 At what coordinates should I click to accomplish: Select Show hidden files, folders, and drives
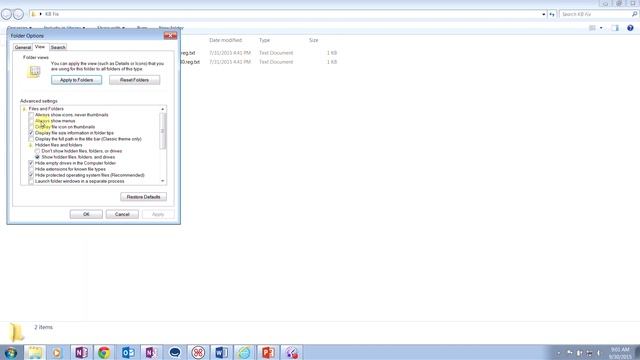38,157
